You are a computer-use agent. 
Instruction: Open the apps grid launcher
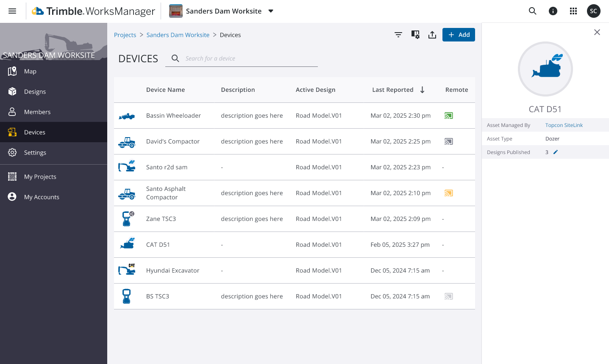click(573, 11)
